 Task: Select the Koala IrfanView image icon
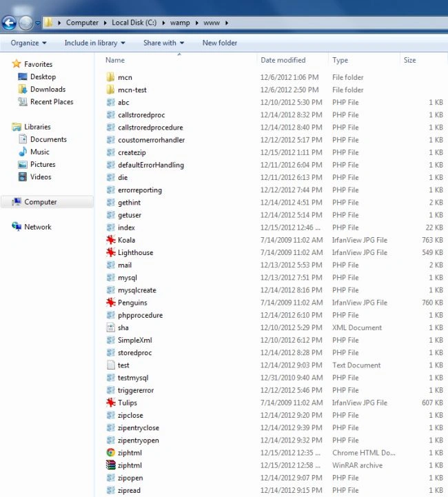pos(110,240)
